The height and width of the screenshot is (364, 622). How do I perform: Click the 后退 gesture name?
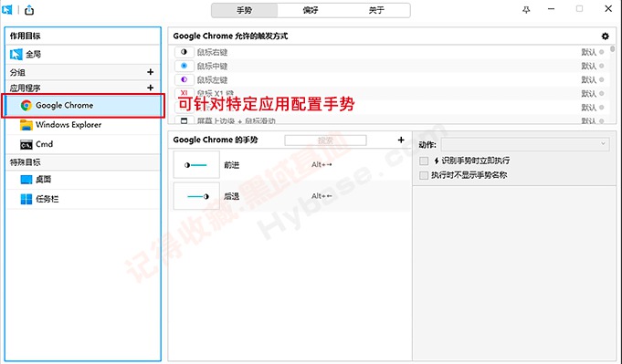232,196
